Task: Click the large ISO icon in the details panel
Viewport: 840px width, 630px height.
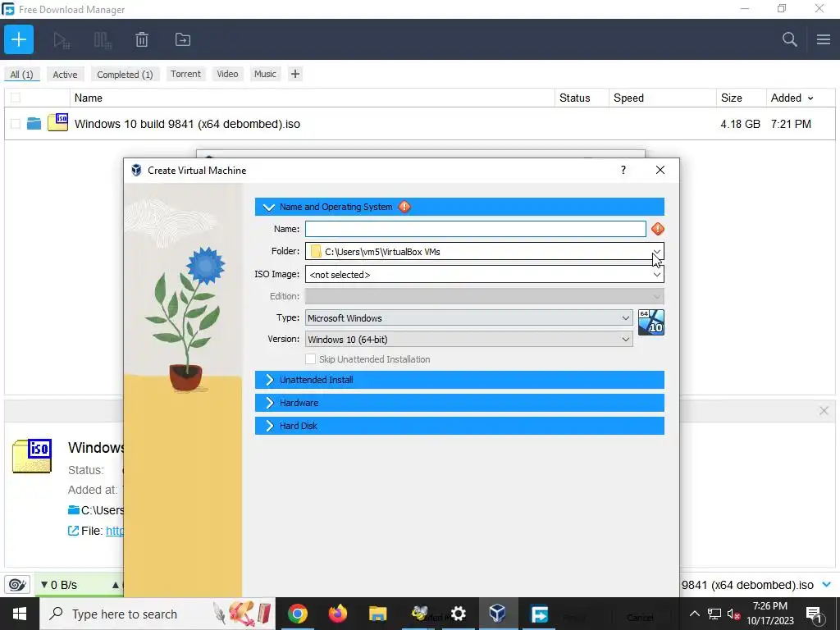Action: pyautogui.click(x=32, y=455)
